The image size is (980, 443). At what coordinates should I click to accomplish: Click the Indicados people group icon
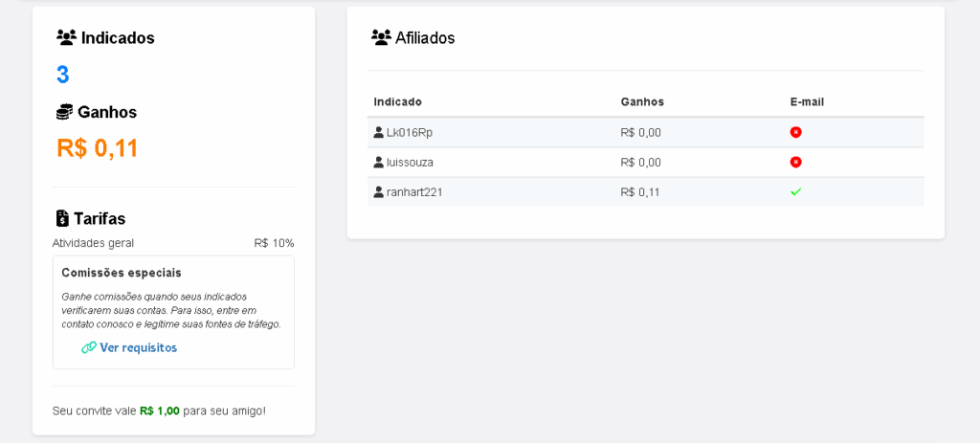pos(66,37)
